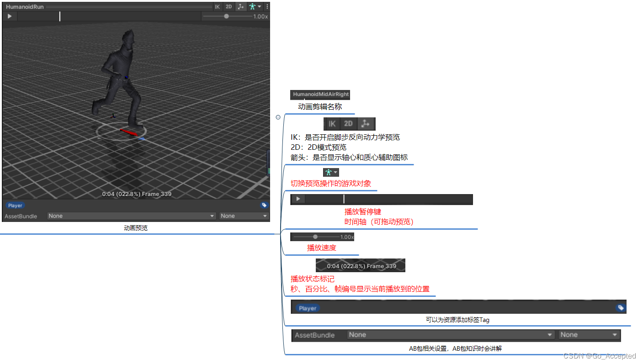The height and width of the screenshot is (364, 643).
Task: Click the slider knob above 播放速度 text
Action: tap(315, 237)
